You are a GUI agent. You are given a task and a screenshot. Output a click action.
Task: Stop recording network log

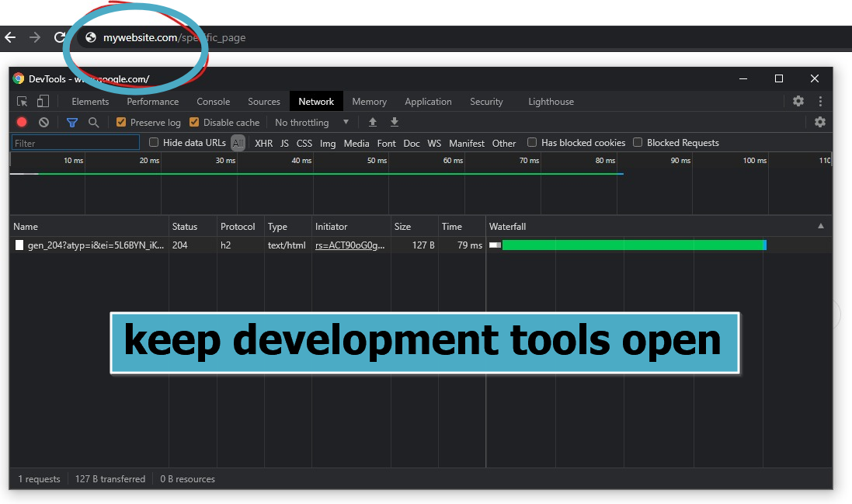pos(22,122)
